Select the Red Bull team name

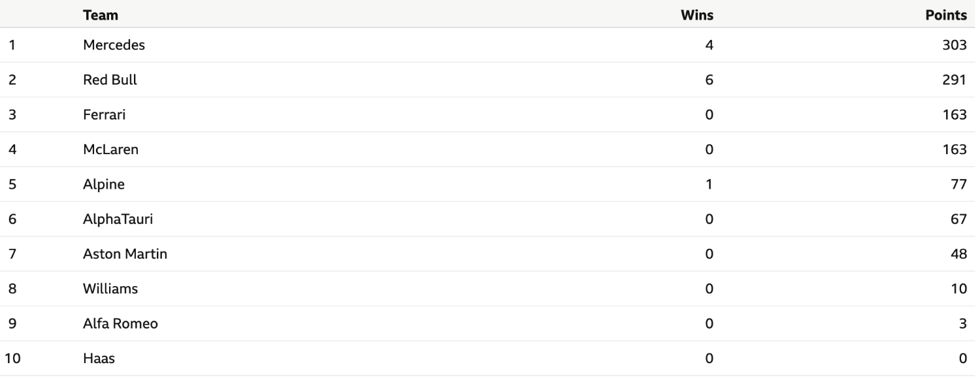pos(110,80)
